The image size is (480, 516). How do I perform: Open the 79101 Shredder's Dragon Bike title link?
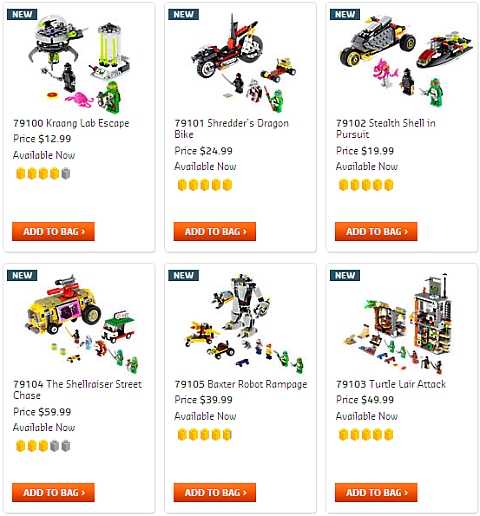[x=231, y=129]
